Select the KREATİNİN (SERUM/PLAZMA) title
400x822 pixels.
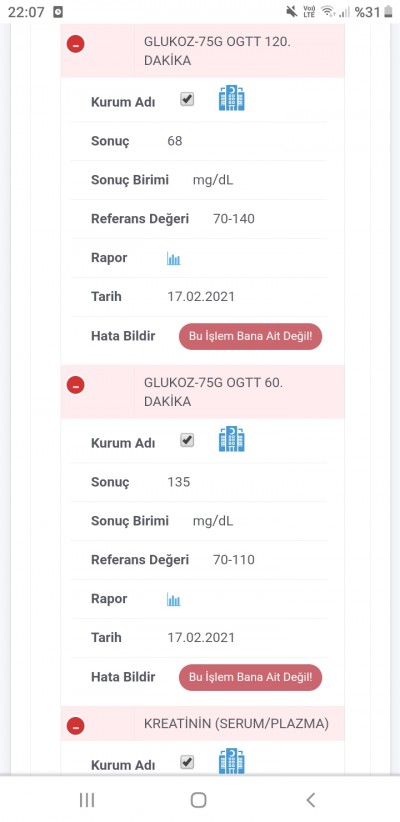236,724
